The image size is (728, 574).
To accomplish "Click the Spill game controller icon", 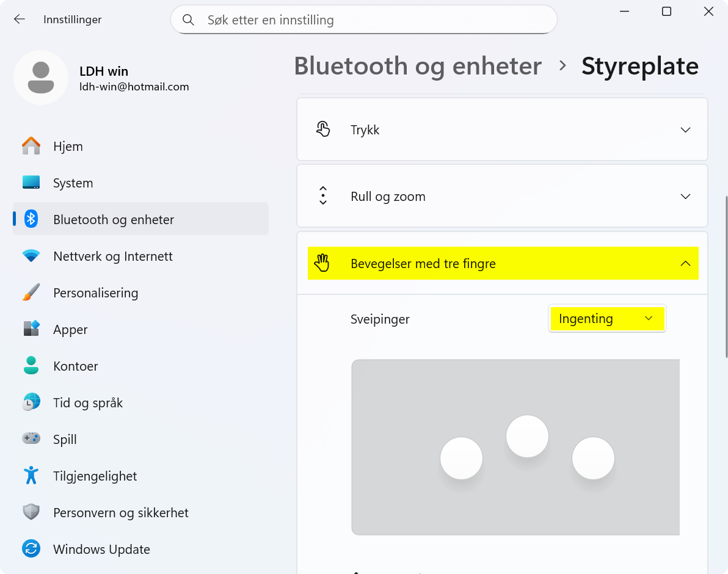I will (x=31, y=439).
